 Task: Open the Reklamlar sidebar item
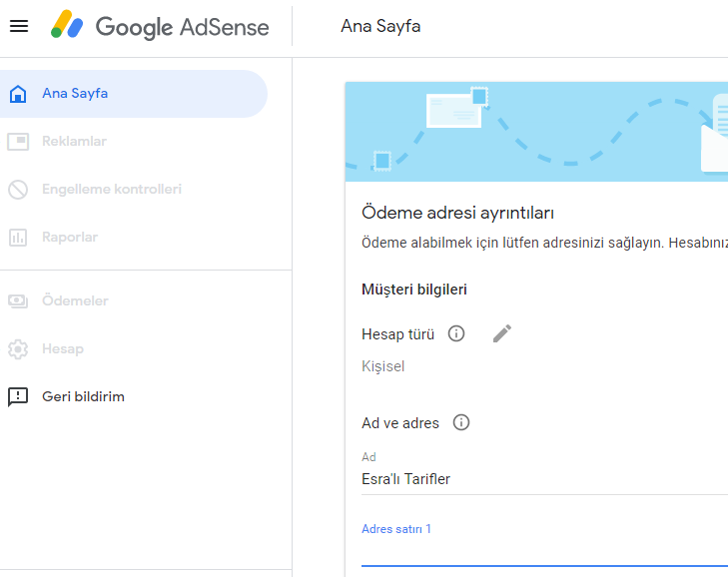tap(74, 141)
